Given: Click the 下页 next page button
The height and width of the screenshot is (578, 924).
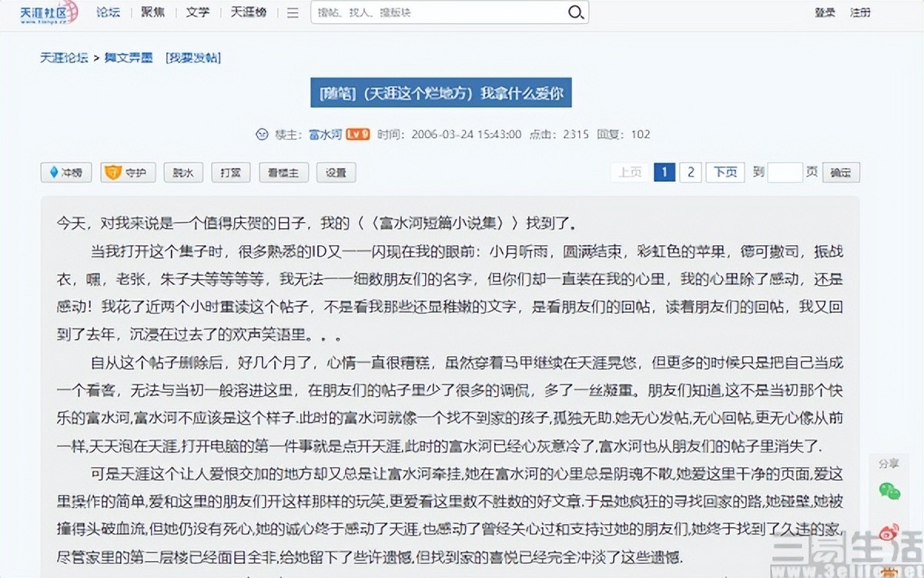Looking at the screenshot, I should click(725, 173).
